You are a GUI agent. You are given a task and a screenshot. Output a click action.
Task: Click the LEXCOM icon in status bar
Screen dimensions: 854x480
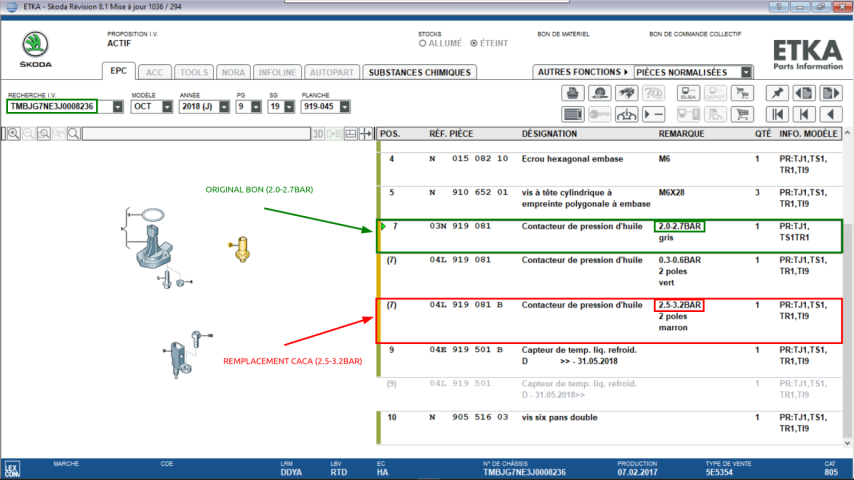[x=12, y=469]
